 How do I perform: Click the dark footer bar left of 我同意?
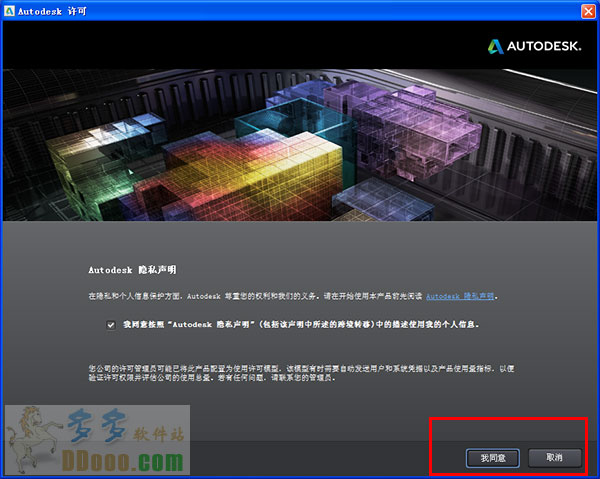click(300, 456)
